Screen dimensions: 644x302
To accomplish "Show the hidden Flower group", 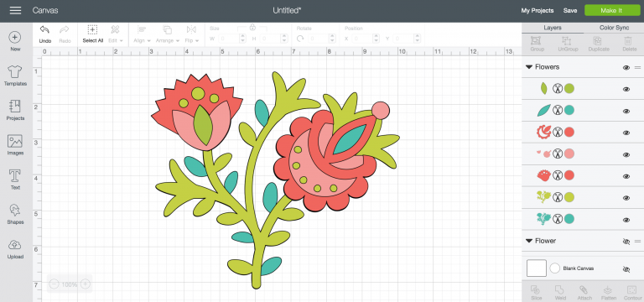I will point(626,242).
